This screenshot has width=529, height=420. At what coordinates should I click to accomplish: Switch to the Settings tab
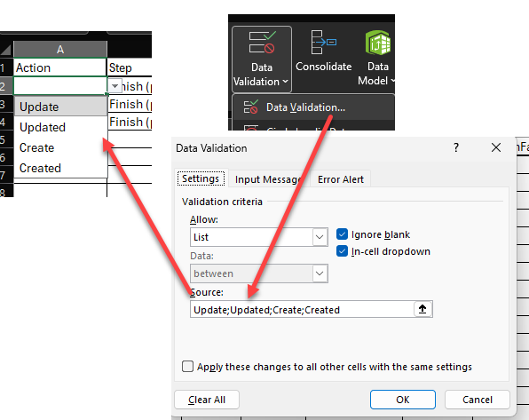pos(201,178)
